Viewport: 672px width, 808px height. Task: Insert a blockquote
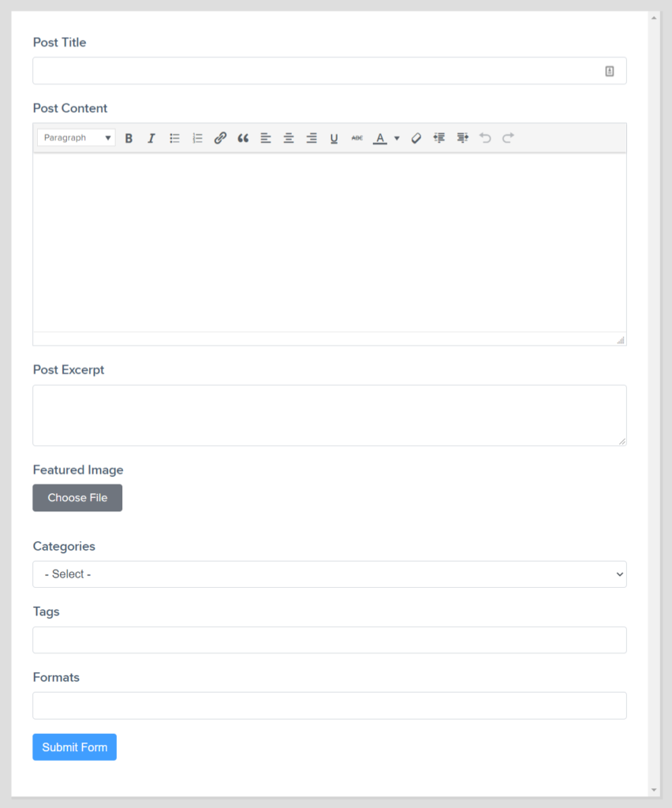click(x=243, y=138)
